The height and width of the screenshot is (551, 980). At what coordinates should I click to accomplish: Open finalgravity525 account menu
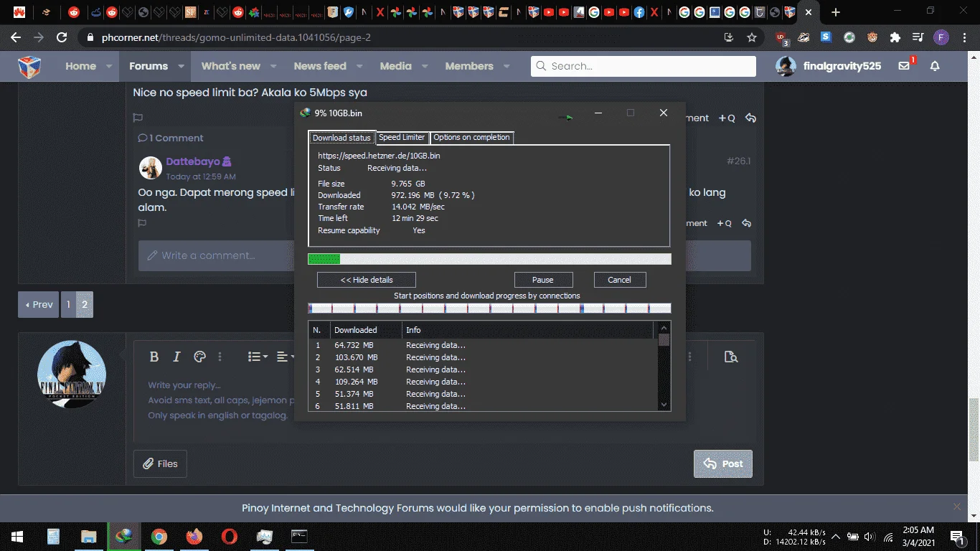click(829, 66)
